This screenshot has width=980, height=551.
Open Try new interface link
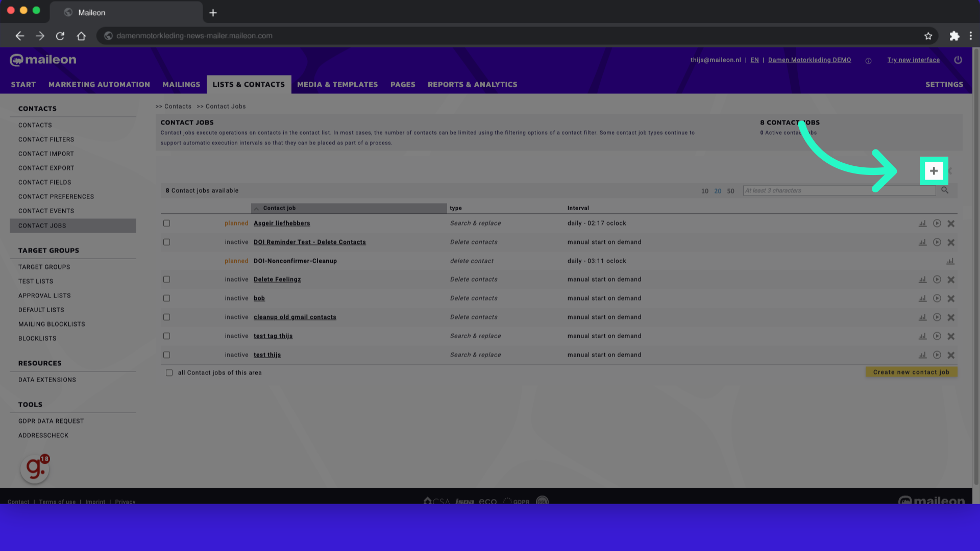click(x=913, y=60)
